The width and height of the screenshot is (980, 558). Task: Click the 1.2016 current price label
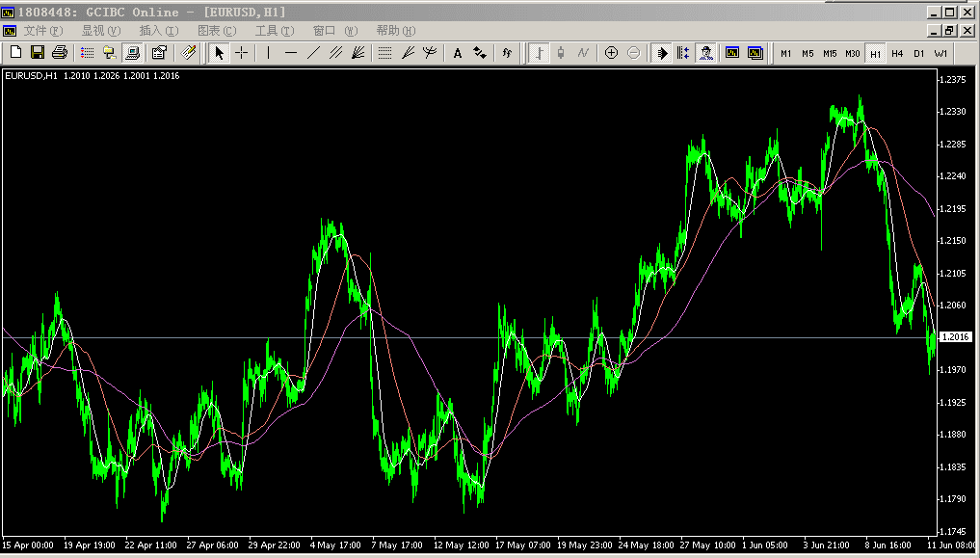(x=954, y=336)
